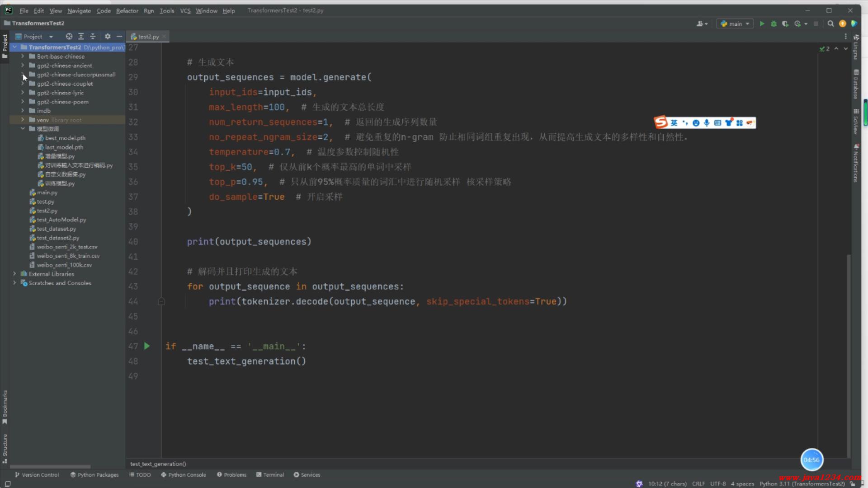Run the main configuration with the green play button

pos(762,23)
